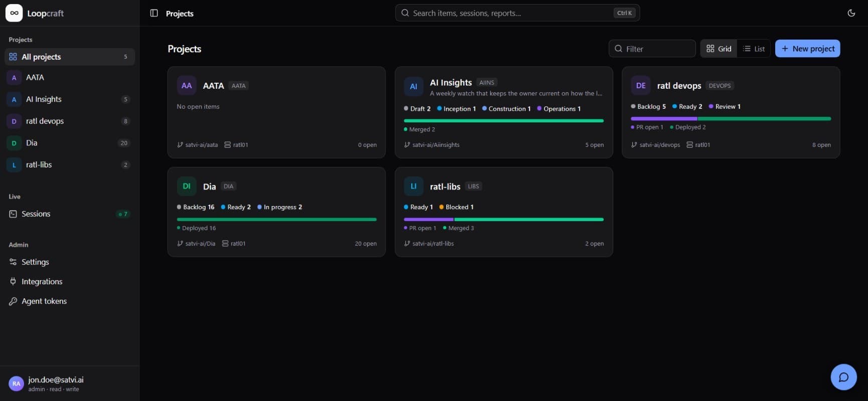Open Integrations in the Admin section
Image resolution: width=868 pixels, height=401 pixels.
(70, 282)
